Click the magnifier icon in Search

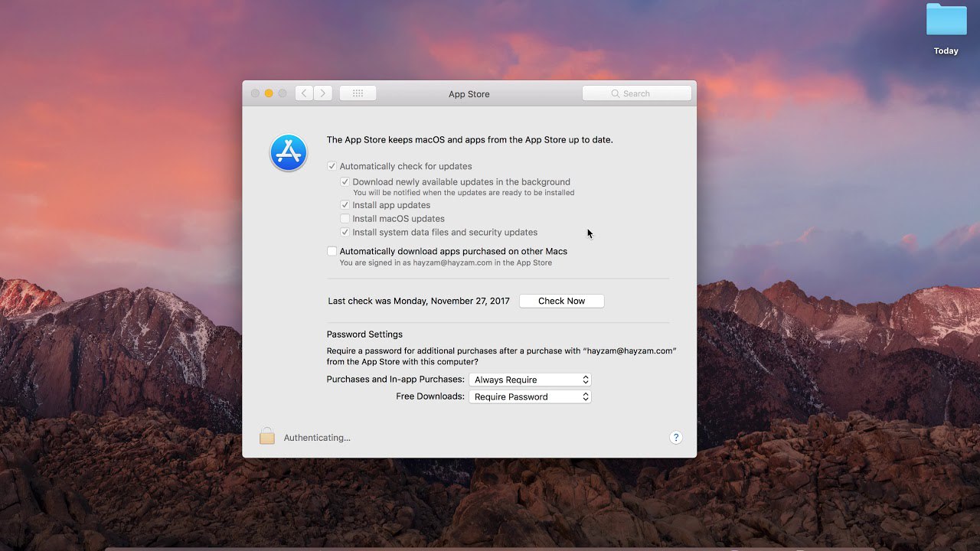tap(616, 93)
